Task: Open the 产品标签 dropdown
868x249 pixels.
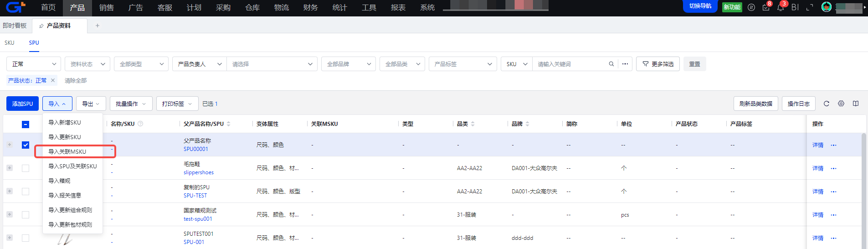Action: pos(463,64)
